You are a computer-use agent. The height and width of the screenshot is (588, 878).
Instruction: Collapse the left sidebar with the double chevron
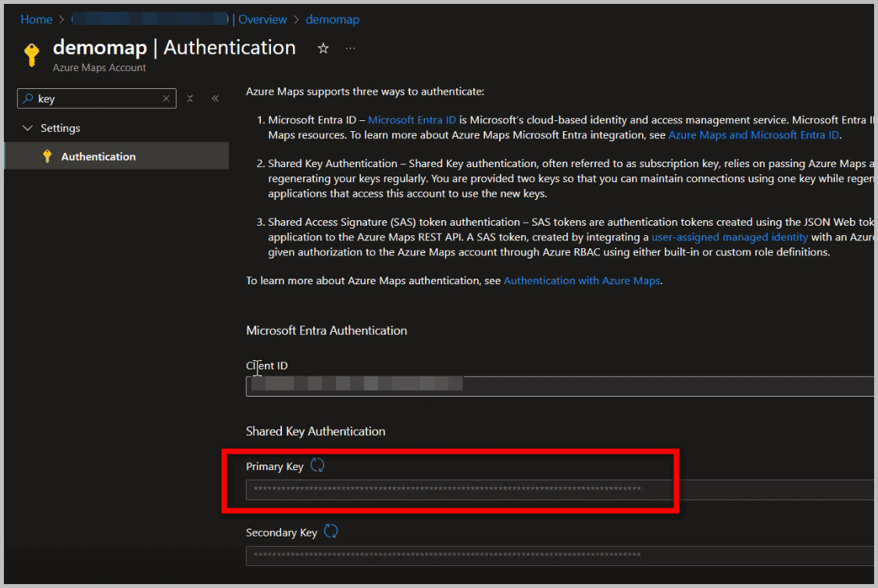pos(215,98)
